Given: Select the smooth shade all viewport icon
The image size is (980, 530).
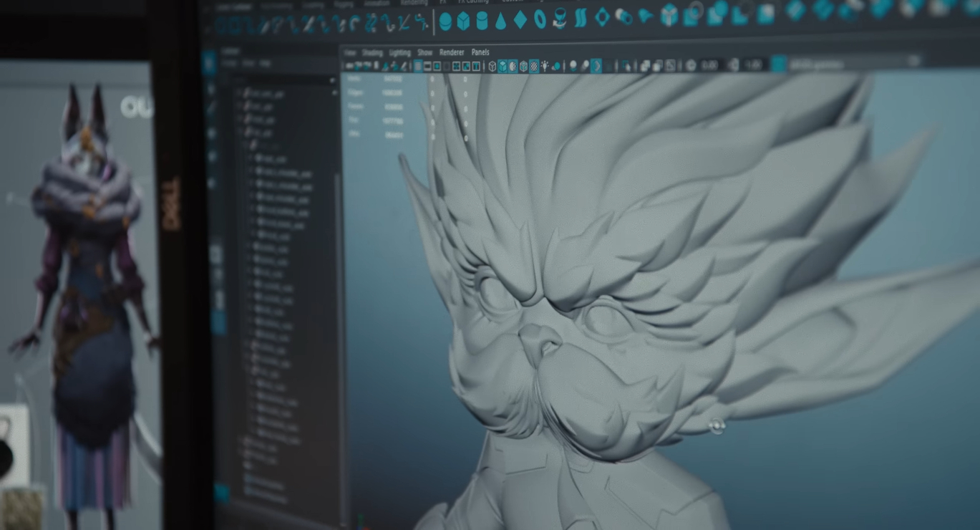Looking at the screenshot, I should coord(503,67).
